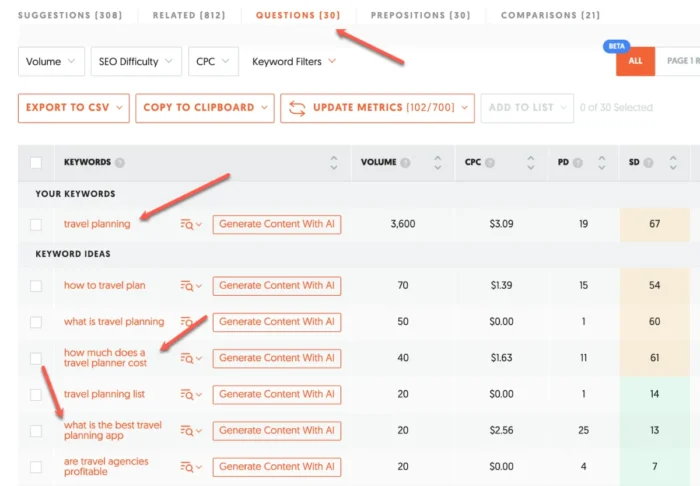This screenshot has height=486, width=700.
Task: Click the info icon next to VOLUME header
Action: tap(405, 162)
